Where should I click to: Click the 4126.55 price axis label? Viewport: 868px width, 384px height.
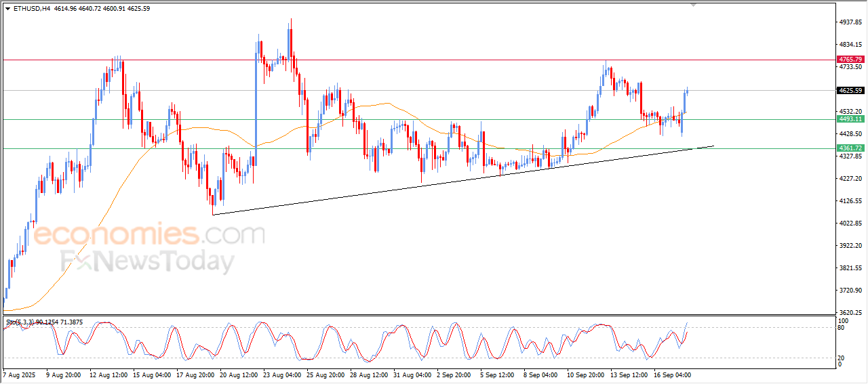[x=850, y=201]
